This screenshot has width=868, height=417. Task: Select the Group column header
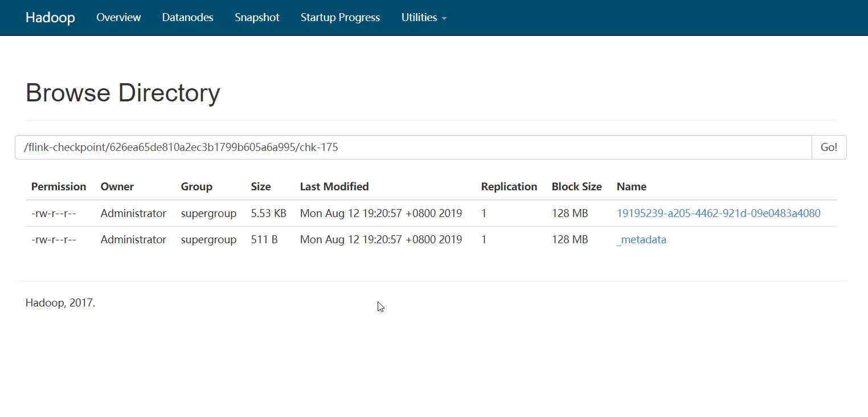[196, 187]
